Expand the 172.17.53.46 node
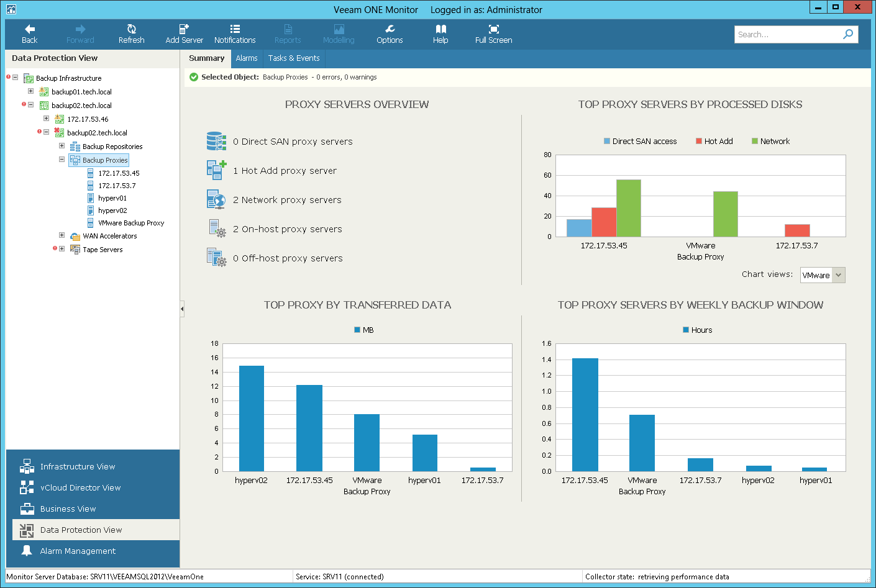This screenshot has width=876, height=588. [46, 118]
